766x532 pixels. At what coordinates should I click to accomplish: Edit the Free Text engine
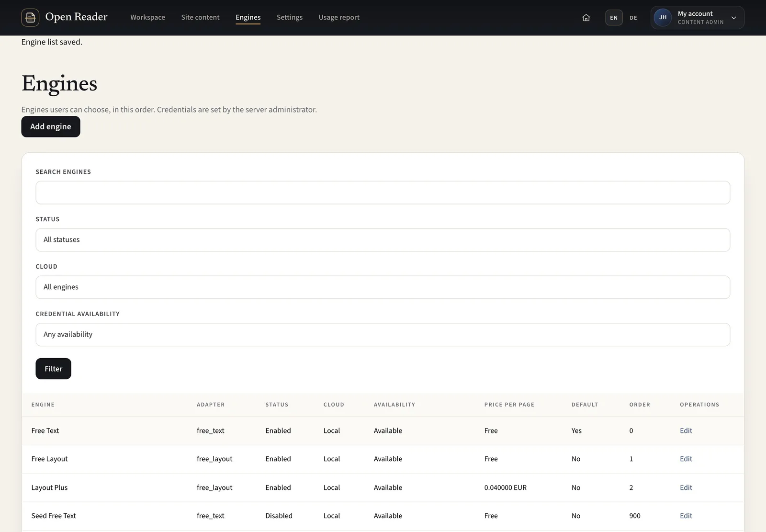click(x=686, y=430)
